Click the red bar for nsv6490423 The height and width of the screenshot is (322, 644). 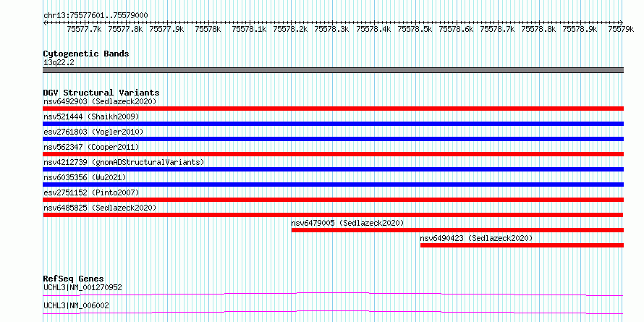tap(522, 245)
